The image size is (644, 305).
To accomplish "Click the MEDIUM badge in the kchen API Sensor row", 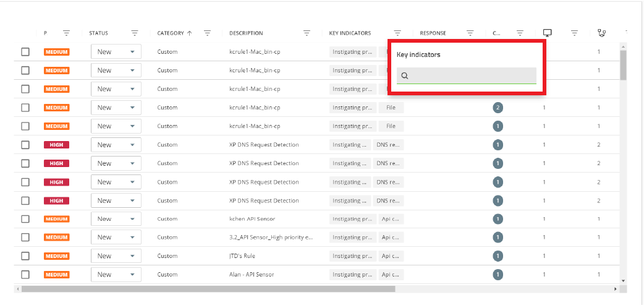I will [57, 219].
